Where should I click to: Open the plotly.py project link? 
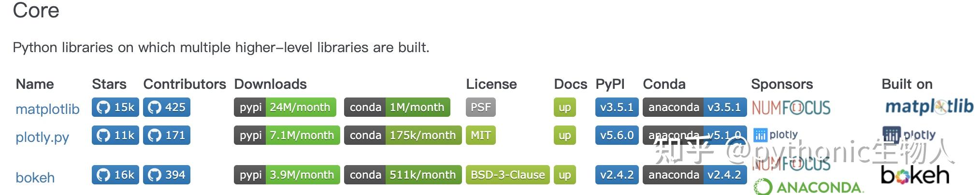coord(42,137)
